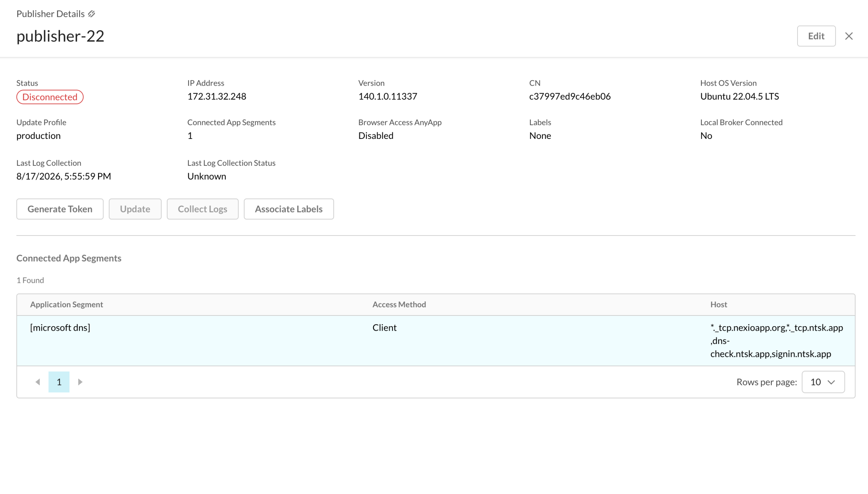Click Generate Token button
Image resolution: width=868 pixels, height=494 pixels.
pos(60,209)
